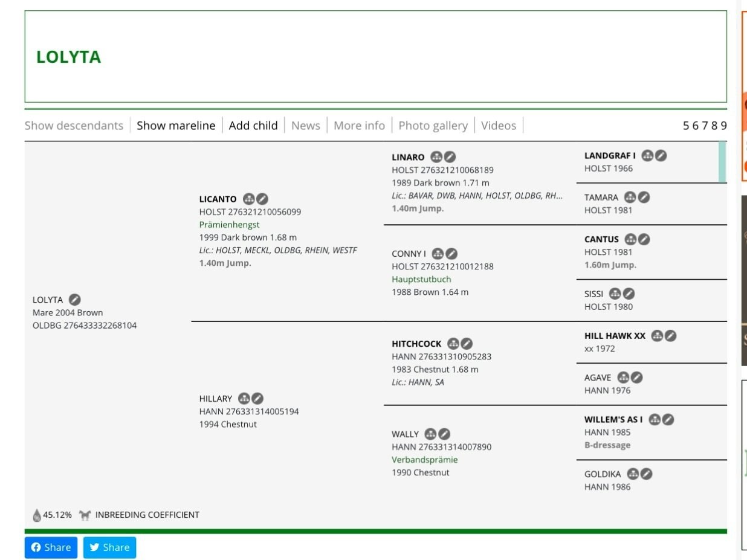Image resolution: width=747 pixels, height=560 pixels.
Task: Share the pedigree on Twitter
Action: (x=109, y=547)
